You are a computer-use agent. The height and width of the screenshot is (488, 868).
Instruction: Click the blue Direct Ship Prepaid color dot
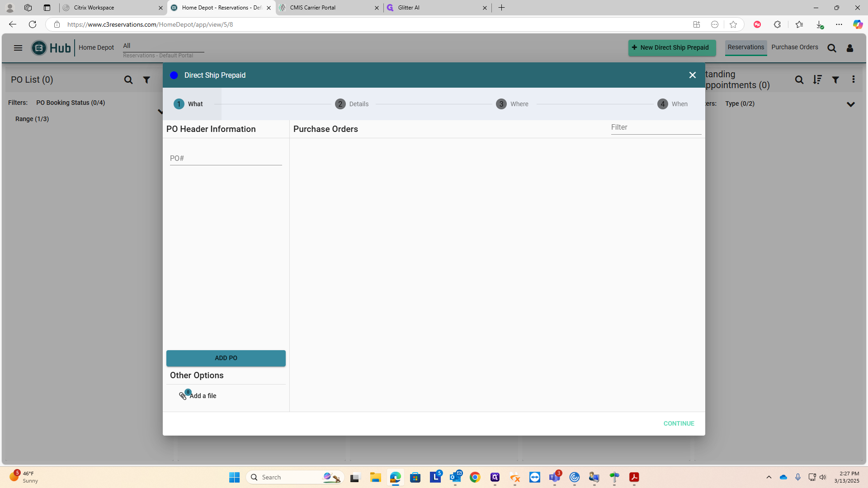(x=174, y=75)
